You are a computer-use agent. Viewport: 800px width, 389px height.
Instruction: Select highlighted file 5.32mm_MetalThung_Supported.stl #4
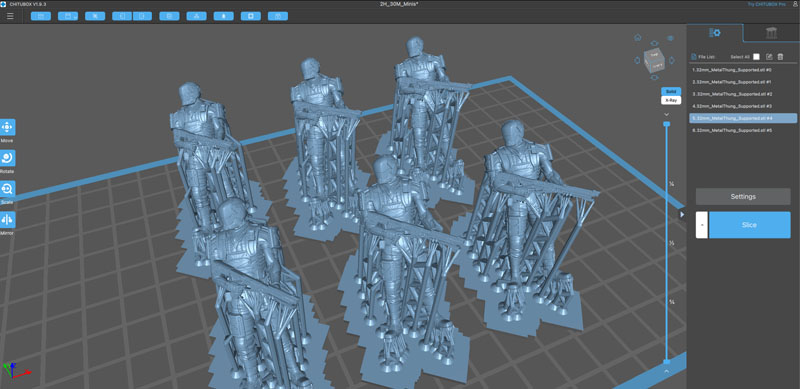[743, 118]
